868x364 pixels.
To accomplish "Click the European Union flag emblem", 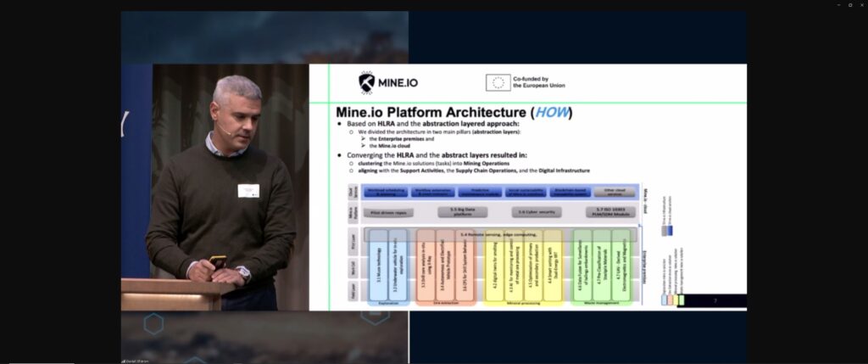I will pyautogui.click(x=498, y=82).
